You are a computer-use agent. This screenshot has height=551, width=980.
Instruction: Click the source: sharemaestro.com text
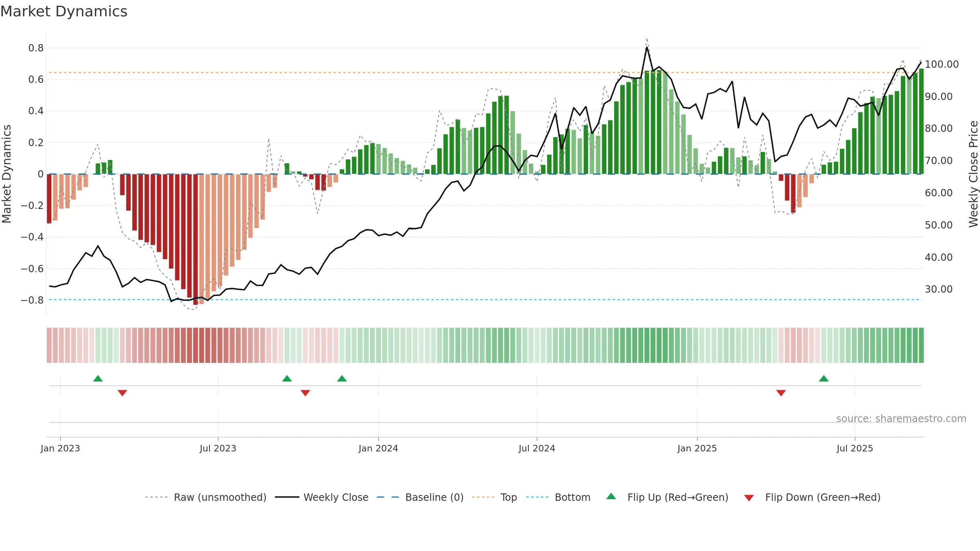point(901,418)
